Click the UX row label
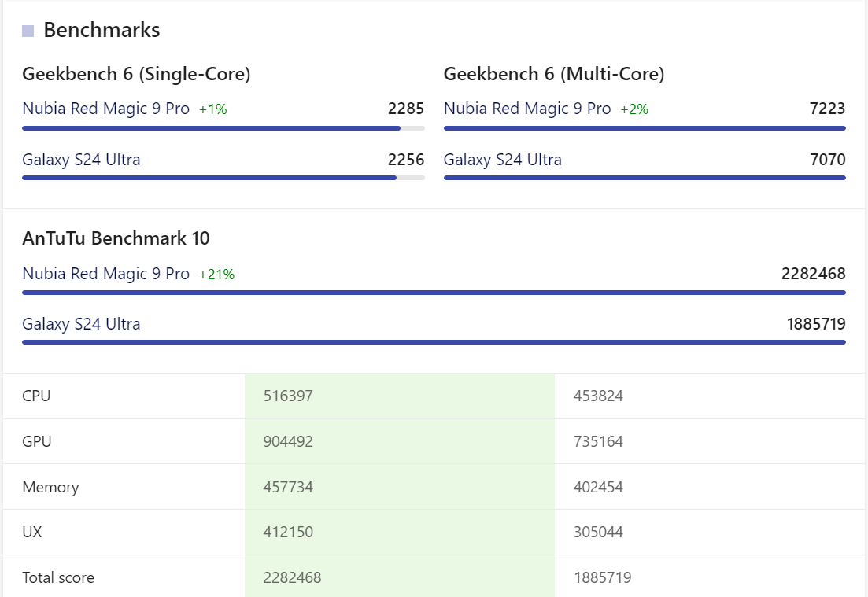868x597 pixels. 32,533
